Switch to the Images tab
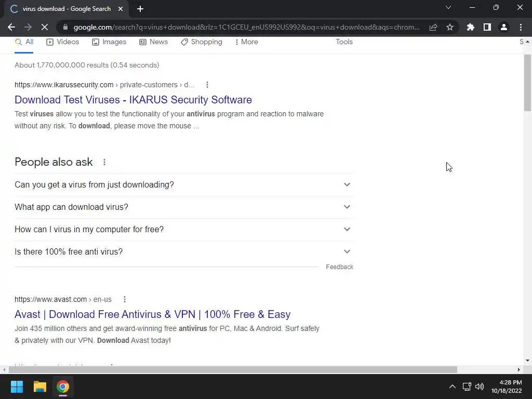The width and height of the screenshot is (532, 399). click(109, 42)
